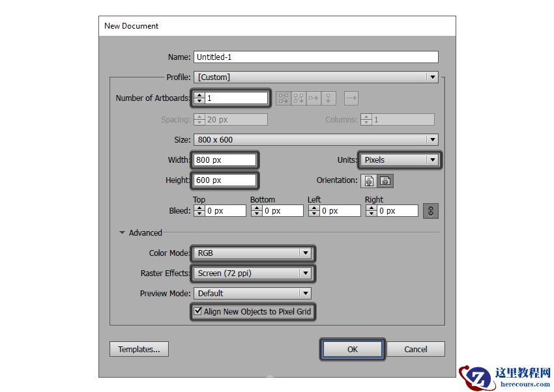Open the Profile dropdown
This screenshot has width=554, height=392.
316,77
